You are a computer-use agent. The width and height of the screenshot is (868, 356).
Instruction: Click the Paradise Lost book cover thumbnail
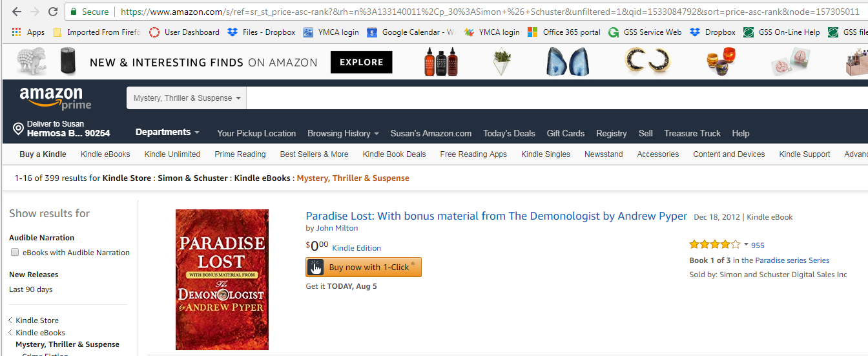pyautogui.click(x=222, y=280)
